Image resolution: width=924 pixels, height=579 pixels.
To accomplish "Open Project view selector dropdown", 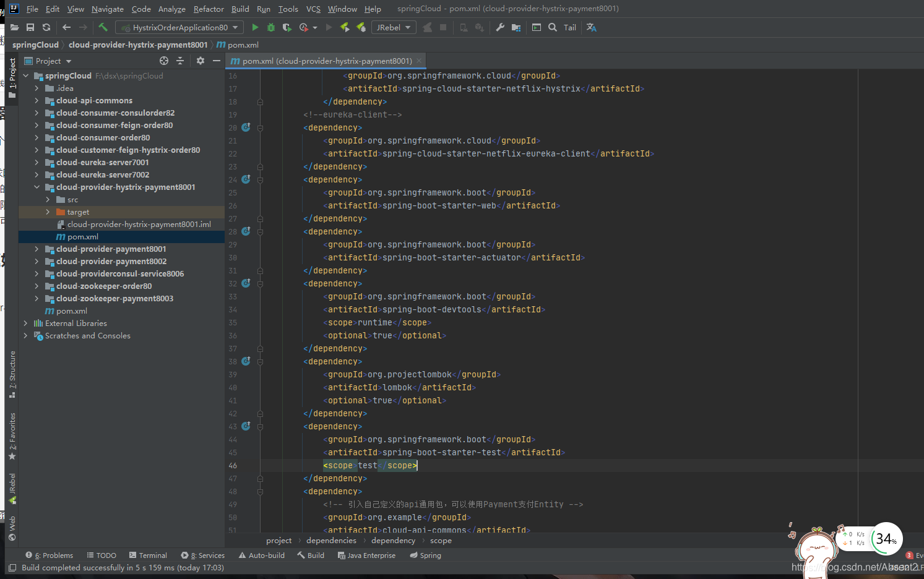I will 48,61.
